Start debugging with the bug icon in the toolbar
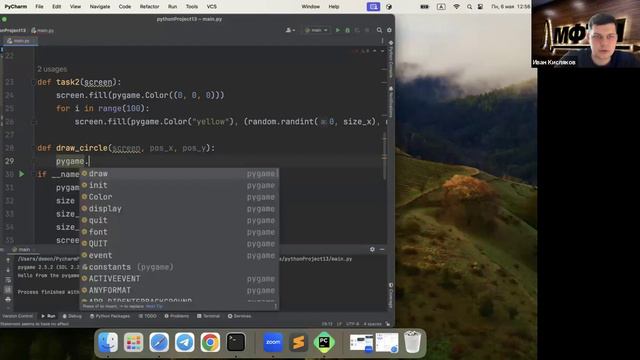640x360 pixels. [x=347, y=30]
